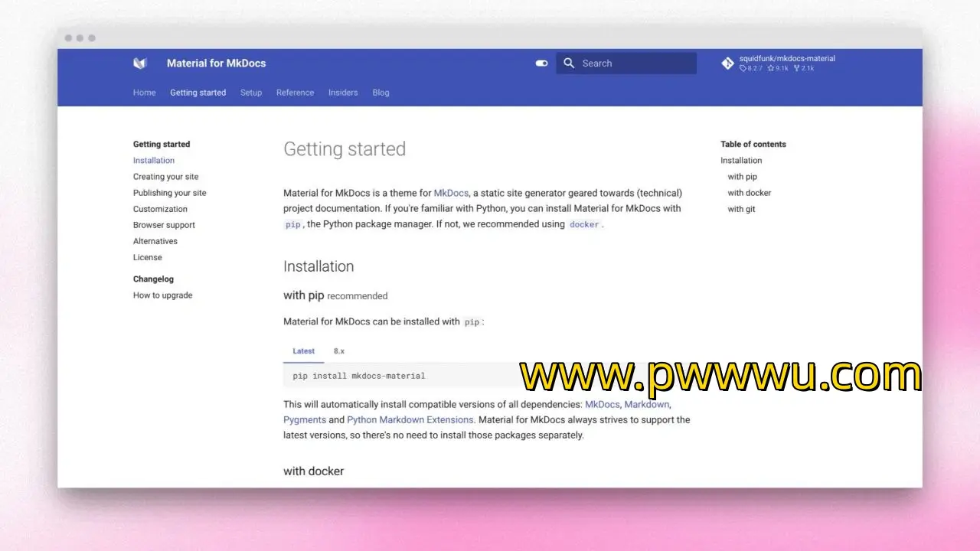This screenshot has width=980, height=551.
Task: Select the Home navigation tab
Action: pos(144,93)
